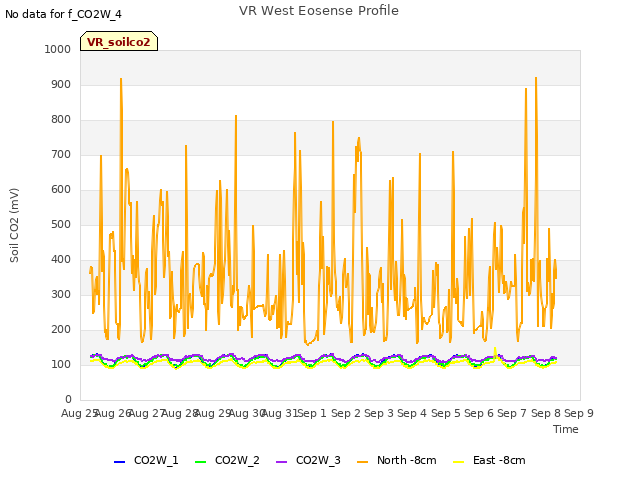Click the orange peak near Sep 8
The height and width of the screenshot is (480, 640).
click(x=536, y=78)
